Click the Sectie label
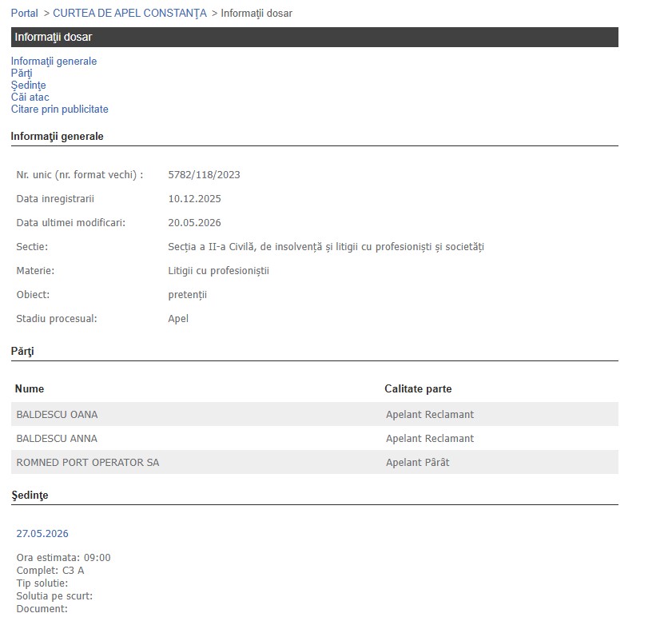The width and height of the screenshot is (672, 633). (x=32, y=247)
